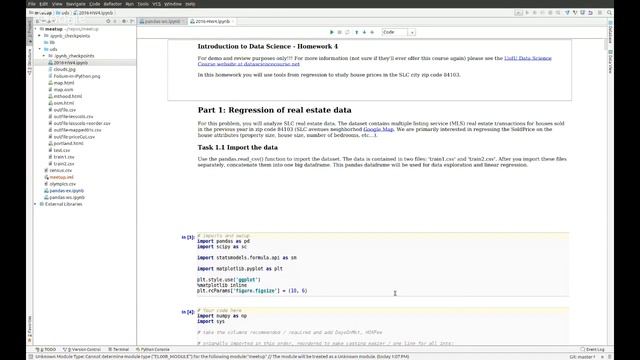
Task: Open the Navigate menu
Action: (x=76, y=4)
